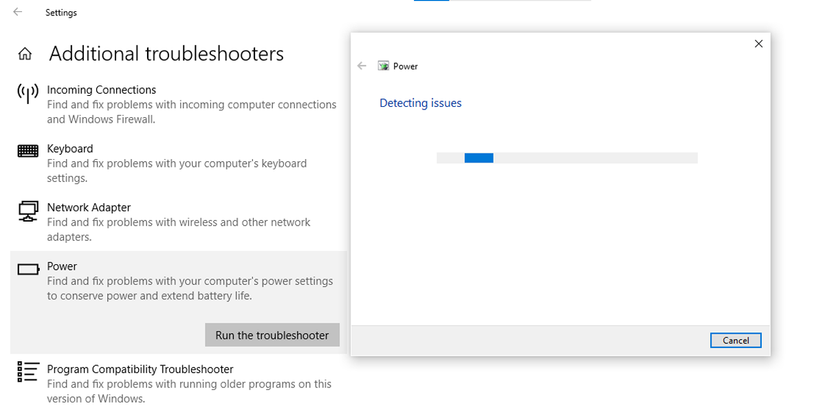
Task: Open the Settings home icon
Action: tap(25, 54)
